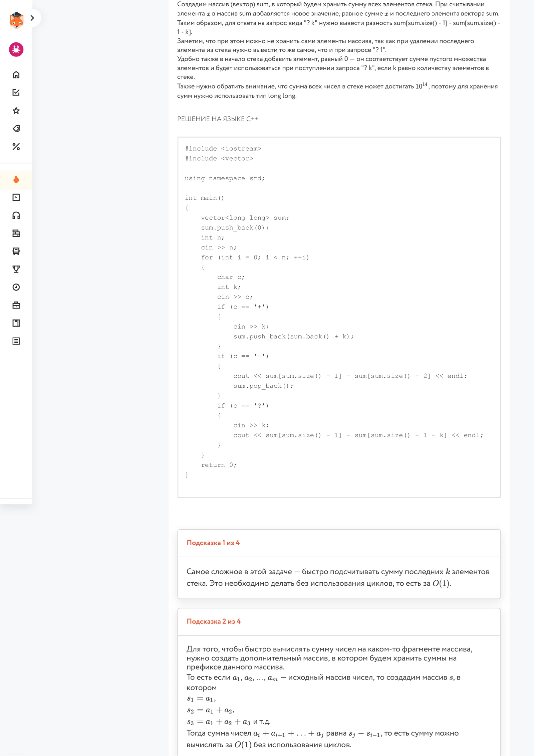
Task: Open the play video box icon
Action: (16, 197)
